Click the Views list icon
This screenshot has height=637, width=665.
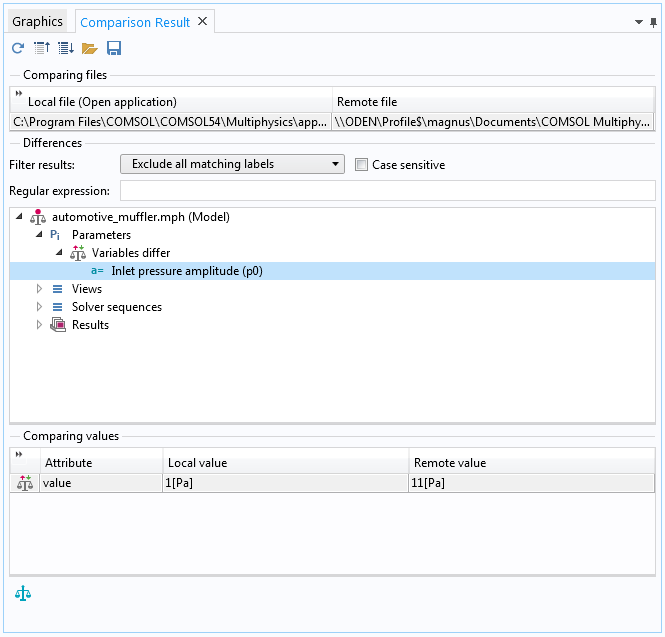click(57, 289)
